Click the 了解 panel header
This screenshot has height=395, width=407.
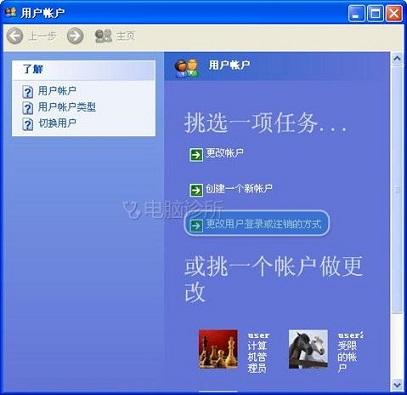click(x=84, y=70)
